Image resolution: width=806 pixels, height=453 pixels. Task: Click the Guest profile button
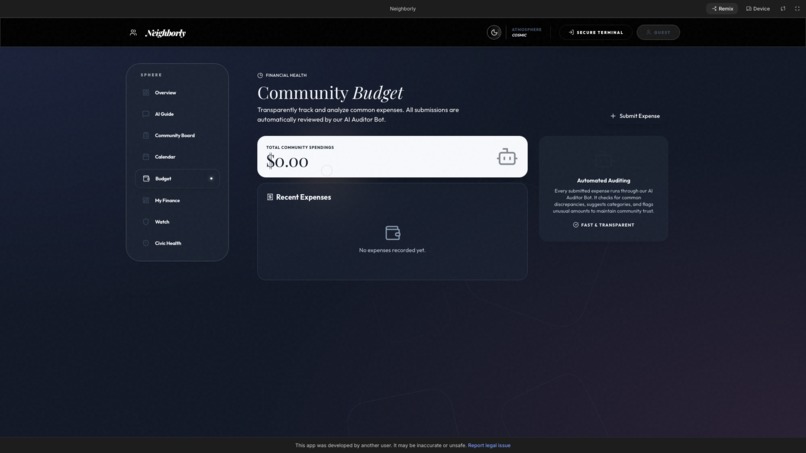(x=658, y=32)
